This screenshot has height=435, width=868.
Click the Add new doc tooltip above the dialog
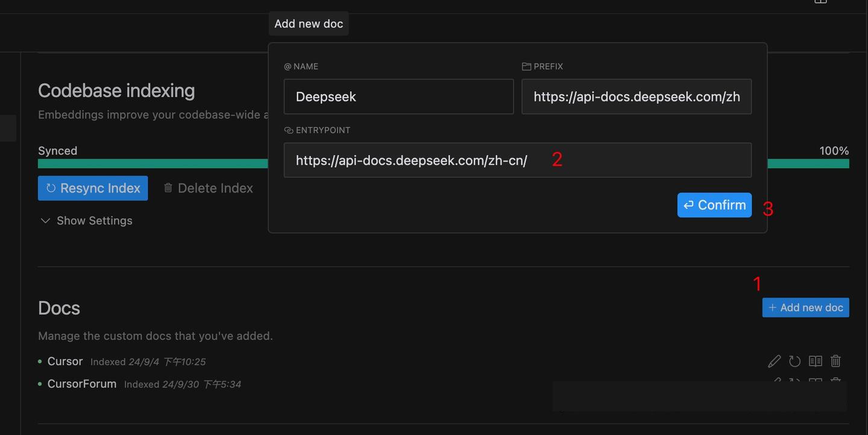click(x=309, y=24)
